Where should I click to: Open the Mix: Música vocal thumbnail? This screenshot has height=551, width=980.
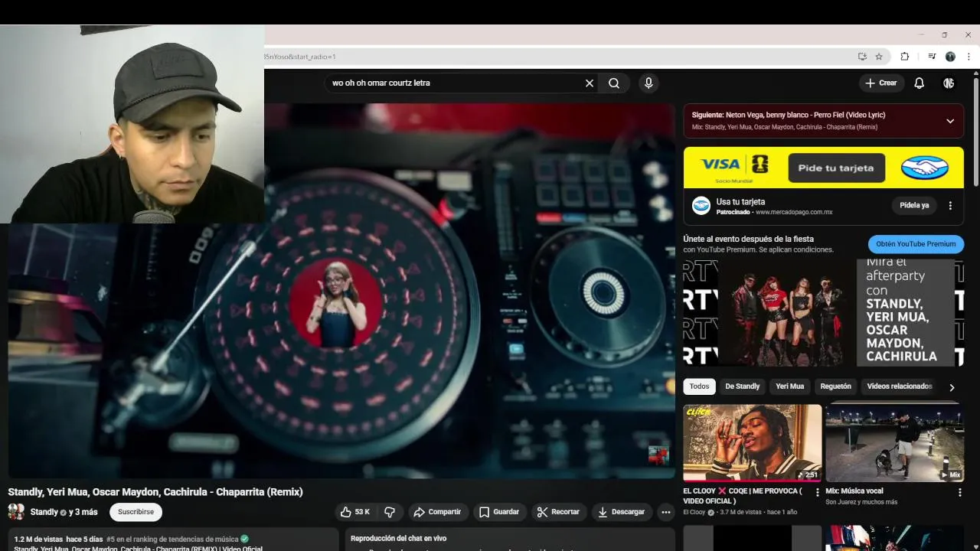[894, 442]
